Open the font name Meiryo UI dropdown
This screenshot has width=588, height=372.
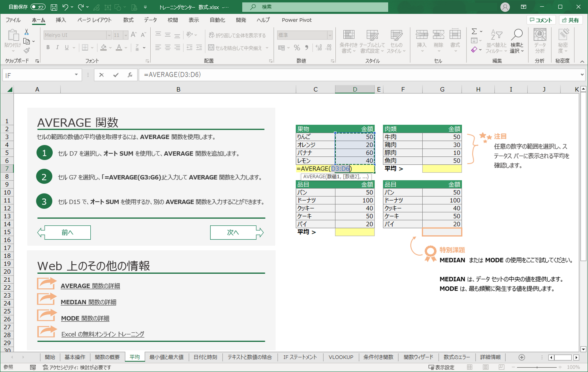(x=109, y=35)
